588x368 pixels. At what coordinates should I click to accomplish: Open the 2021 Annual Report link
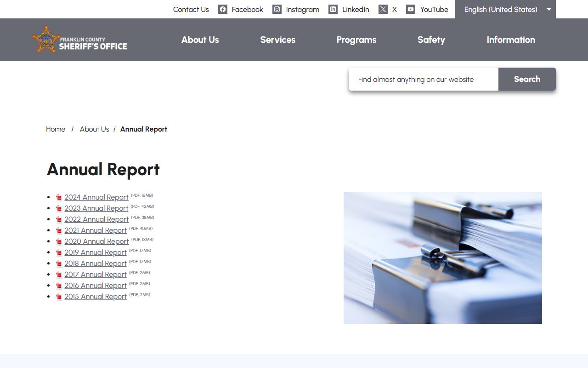(x=96, y=230)
